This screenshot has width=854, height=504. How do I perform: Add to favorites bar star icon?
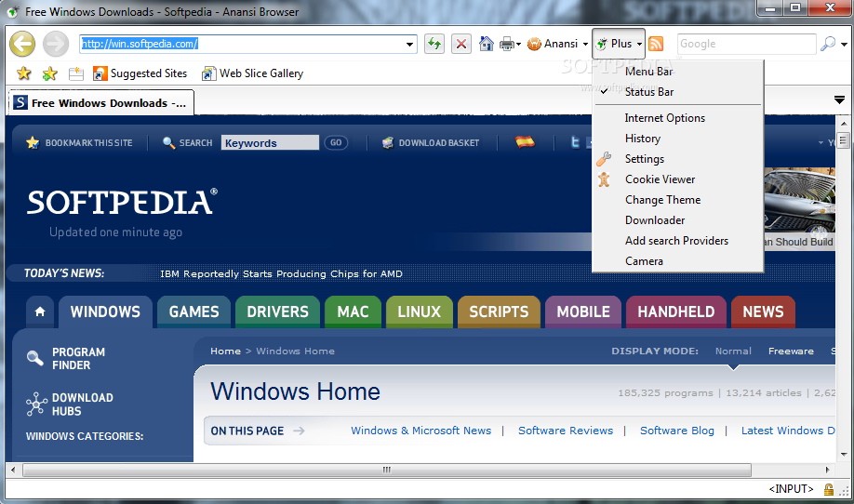click(x=49, y=73)
